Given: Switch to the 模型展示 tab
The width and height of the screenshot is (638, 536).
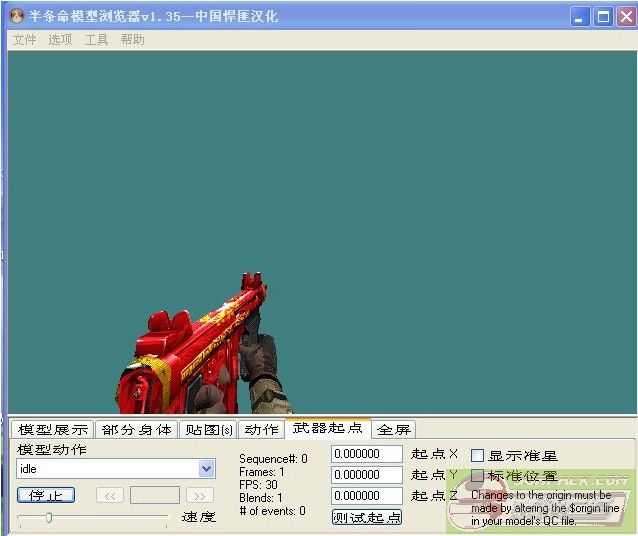Looking at the screenshot, I should click(x=52, y=430).
